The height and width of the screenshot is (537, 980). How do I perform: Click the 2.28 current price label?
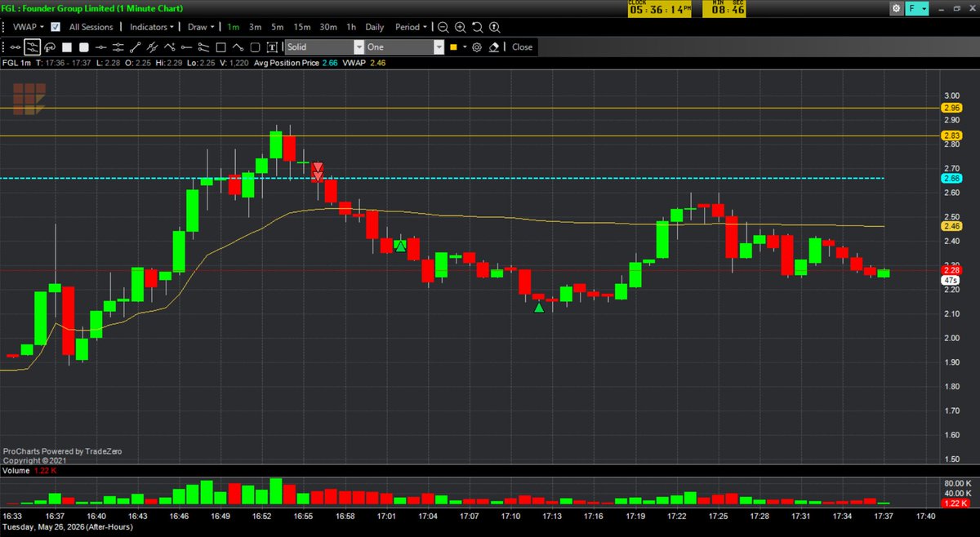(x=952, y=270)
